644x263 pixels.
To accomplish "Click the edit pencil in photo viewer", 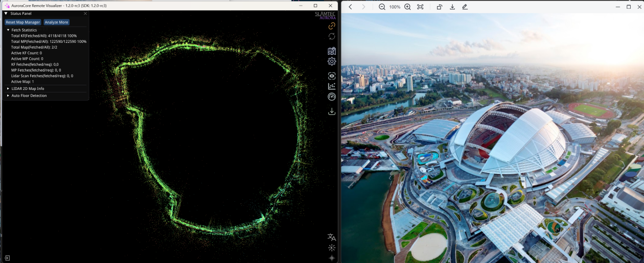I will (465, 7).
